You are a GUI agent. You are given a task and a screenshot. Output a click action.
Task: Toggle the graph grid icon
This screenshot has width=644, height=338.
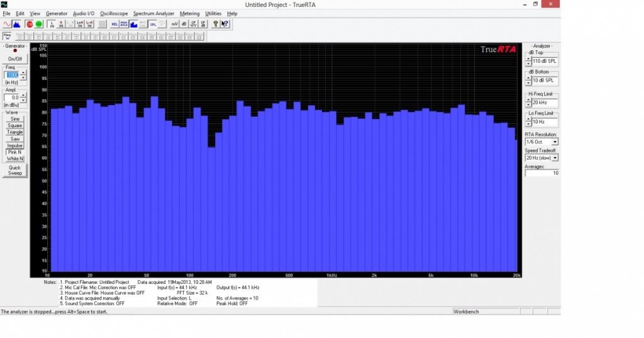(x=102, y=25)
